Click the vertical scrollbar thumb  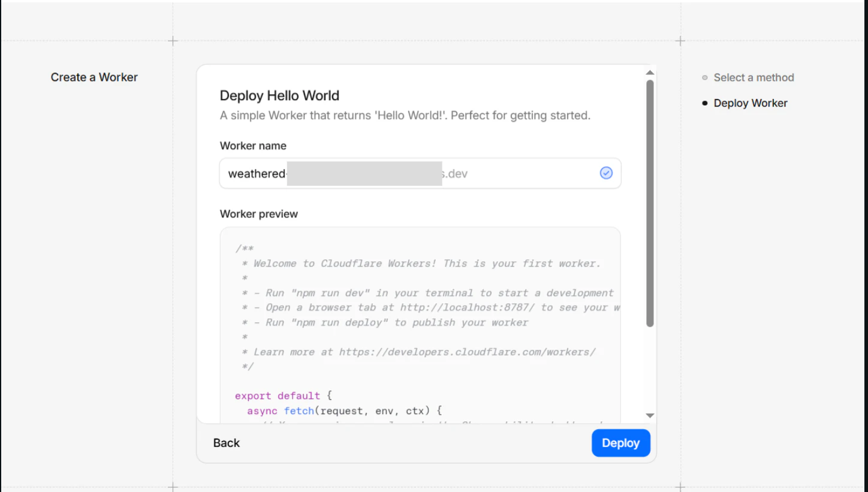(x=650, y=204)
